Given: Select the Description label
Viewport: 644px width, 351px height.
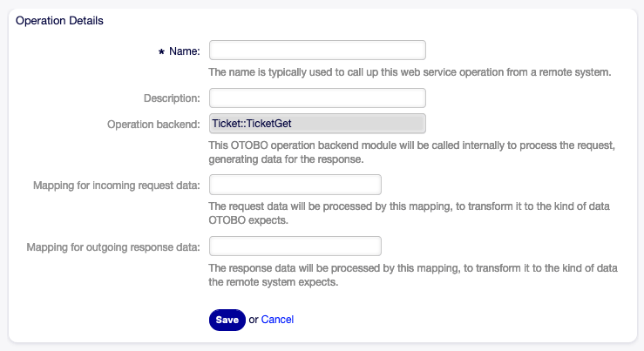Looking at the screenshot, I should pos(172,98).
